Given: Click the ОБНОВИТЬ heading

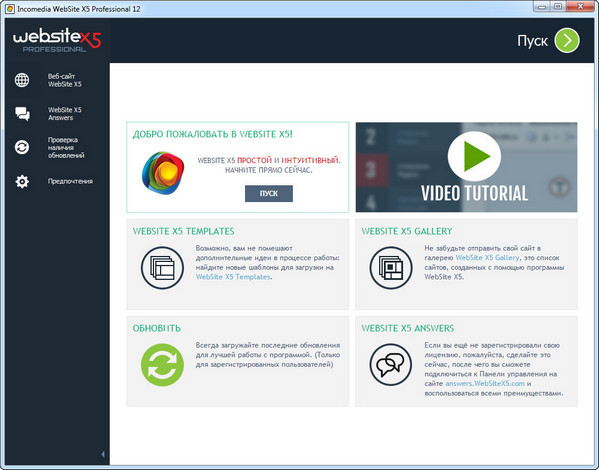Looking at the screenshot, I should click(157, 328).
